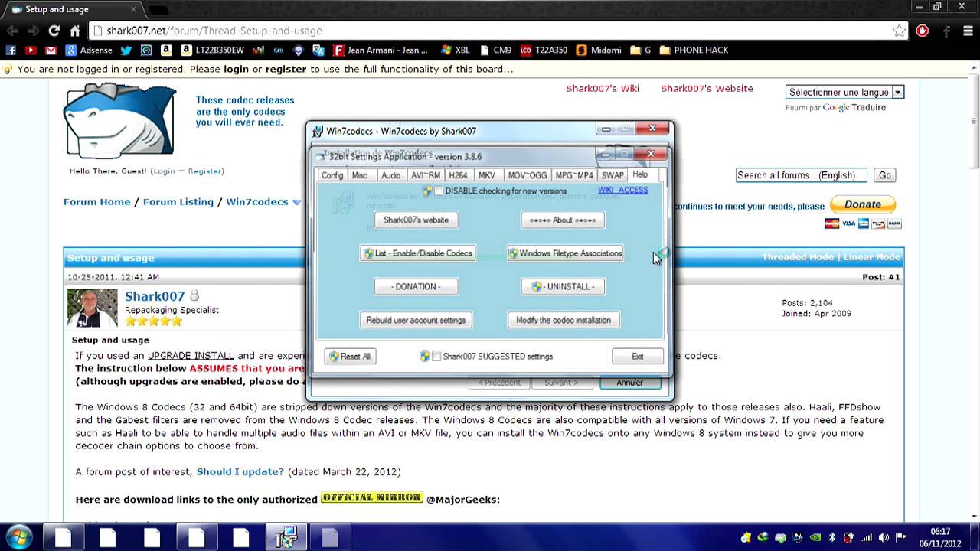This screenshot has height=551, width=980.
Task: Open the WIKI ACCESS link
Action: tap(622, 190)
